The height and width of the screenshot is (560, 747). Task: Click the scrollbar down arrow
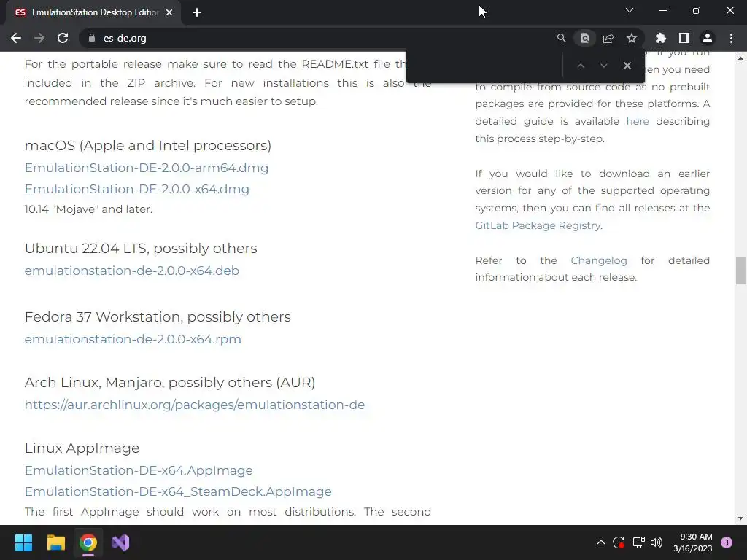point(740,518)
